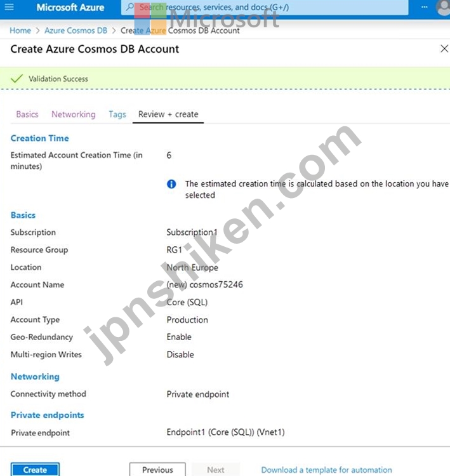Select the Geo-Redundancy Enable value
This screenshot has width=450, height=476.
pyautogui.click(x=179, y=337)
